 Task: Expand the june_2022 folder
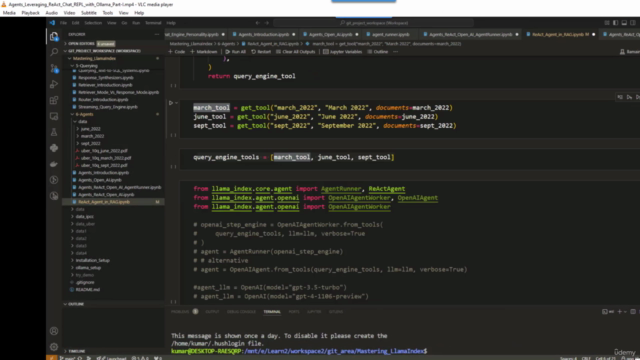[x=90, y=129]
